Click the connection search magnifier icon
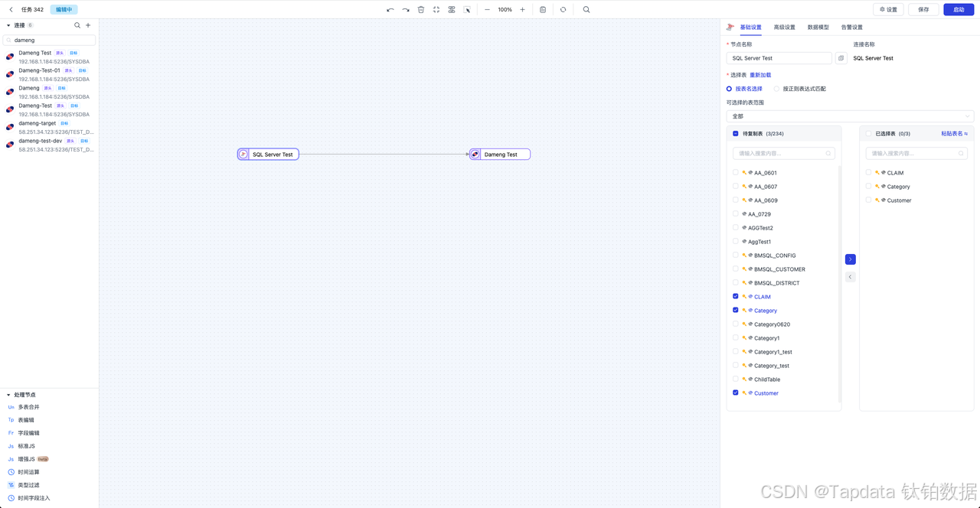The height and width of the screenshot is (508, 980). (77, 25)
